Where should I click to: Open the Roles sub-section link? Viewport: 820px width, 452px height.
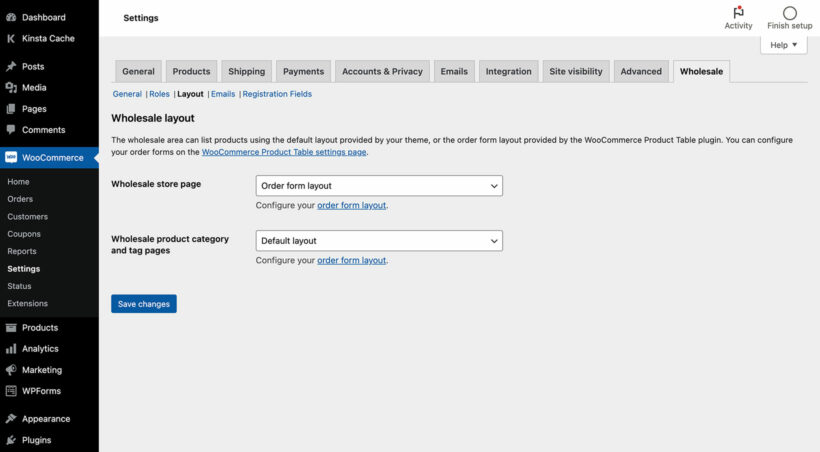coord(160,94)
